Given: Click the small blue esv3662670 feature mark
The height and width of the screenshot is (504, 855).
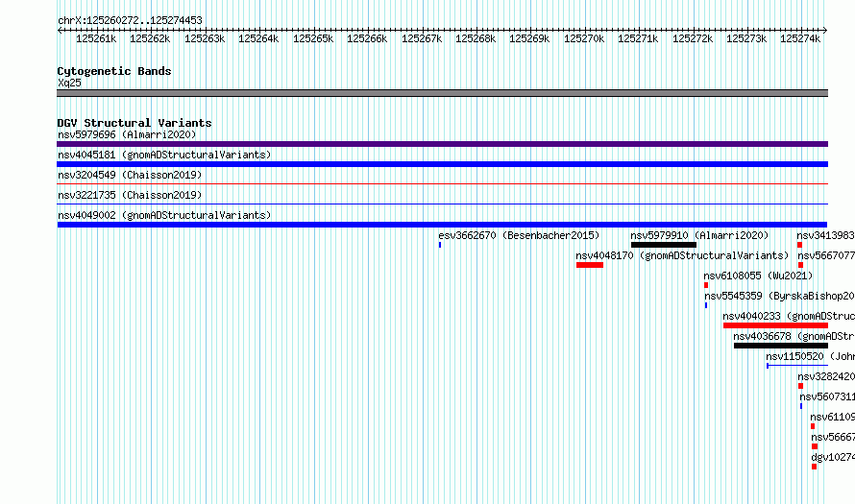Looking at the screenshot, I should point(440,245).
